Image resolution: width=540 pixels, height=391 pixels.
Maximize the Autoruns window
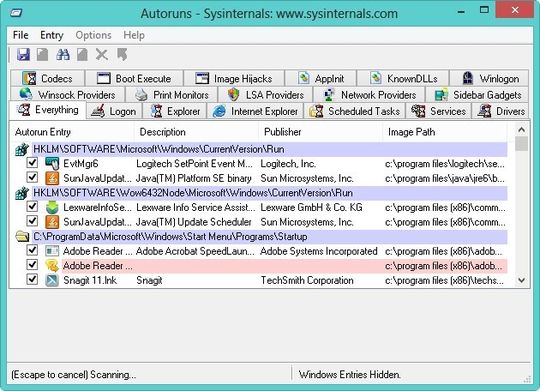pyautogui.click(x=484, y=10)
